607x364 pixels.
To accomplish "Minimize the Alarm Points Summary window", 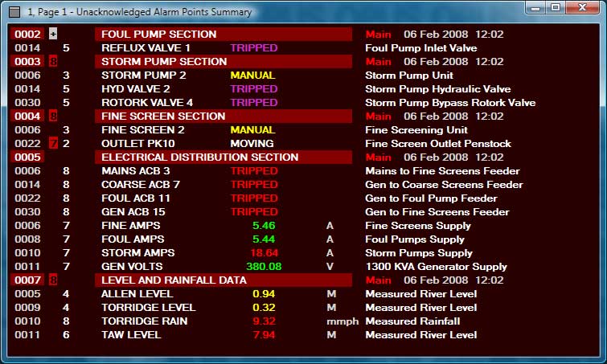I will (534, 8).
